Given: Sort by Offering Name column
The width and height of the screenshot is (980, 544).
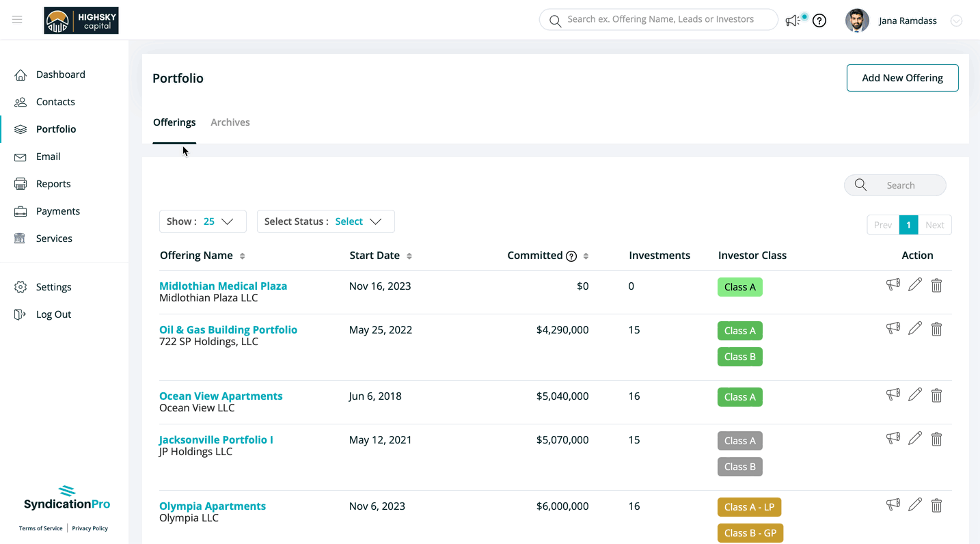Looking at the screenshot, I should point(242,256).
